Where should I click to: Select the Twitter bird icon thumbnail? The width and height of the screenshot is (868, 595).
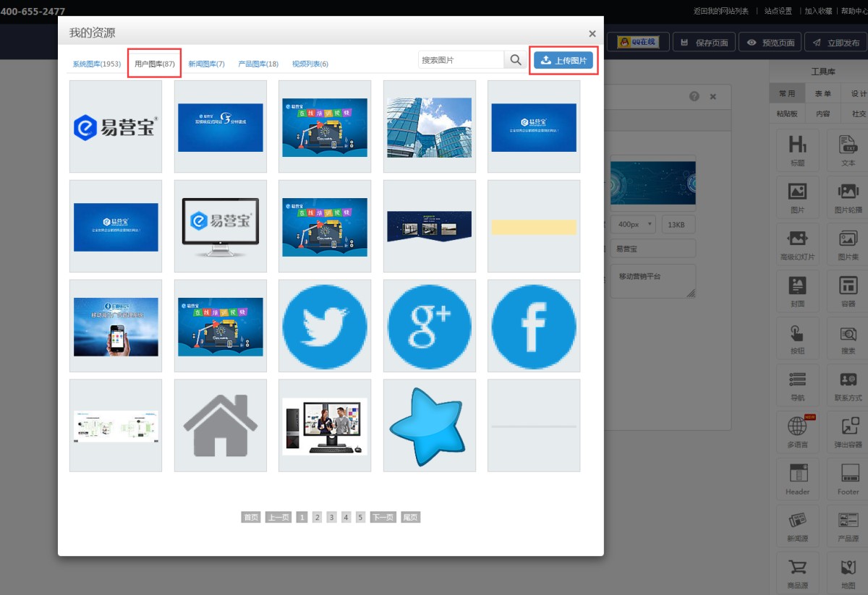325,326
